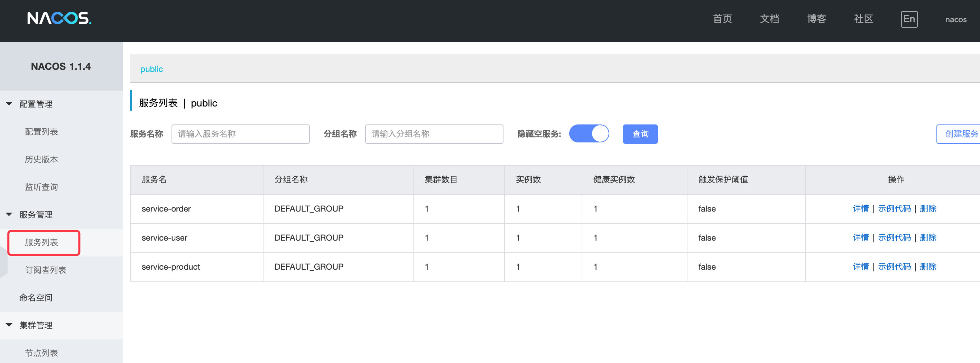Switch language with the En icon

909,19
